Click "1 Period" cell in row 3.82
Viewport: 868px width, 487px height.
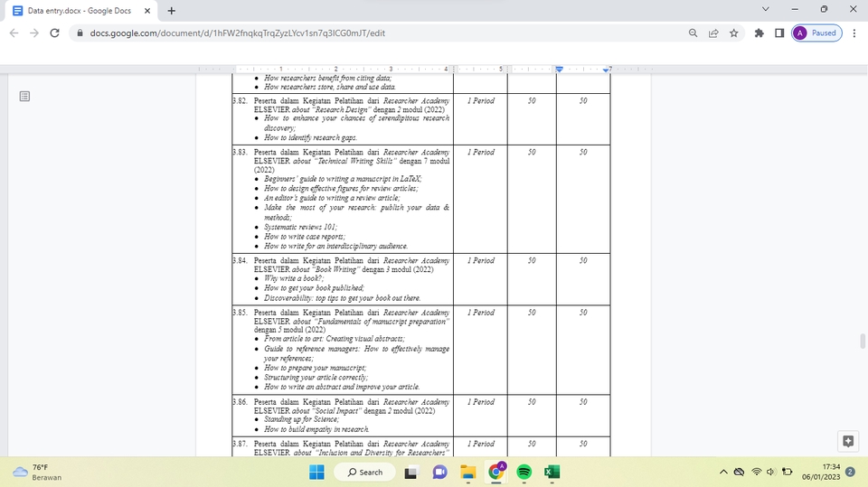tap(480, 100)
